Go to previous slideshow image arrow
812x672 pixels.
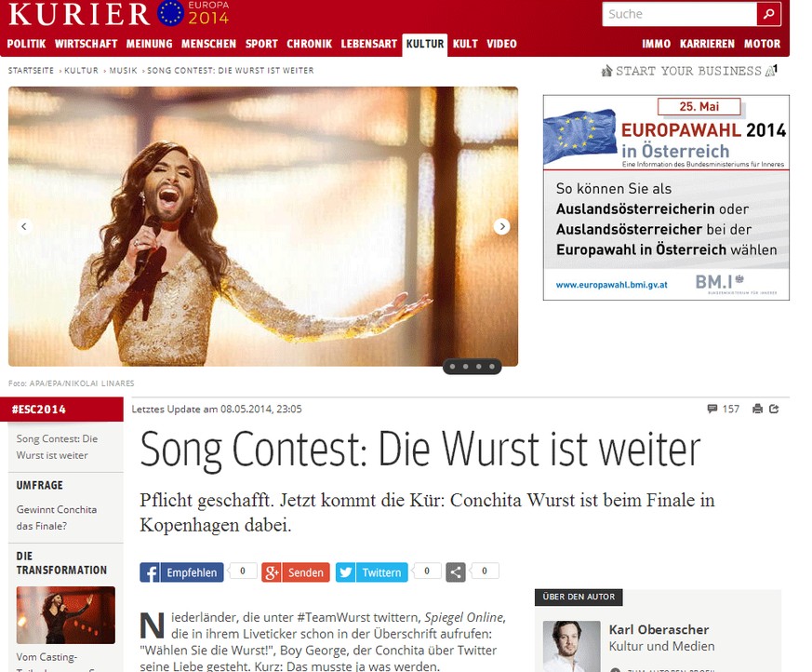coord(24,226)
